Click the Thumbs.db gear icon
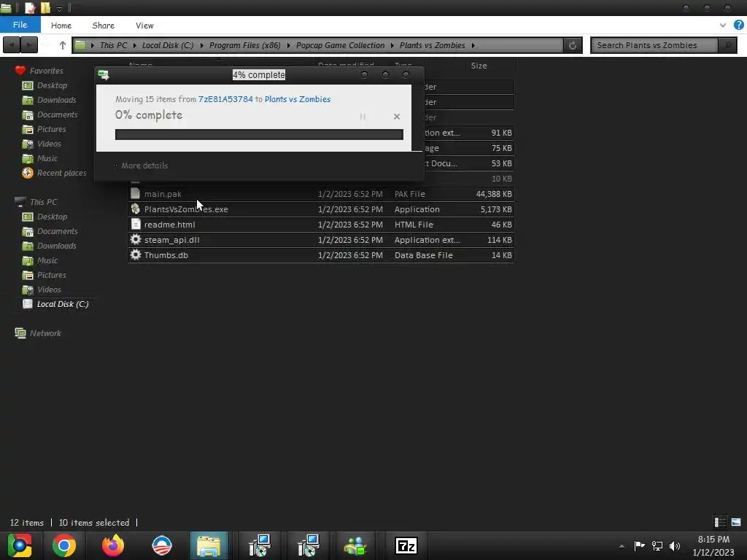747x560 pixels. tap(135, 254)
